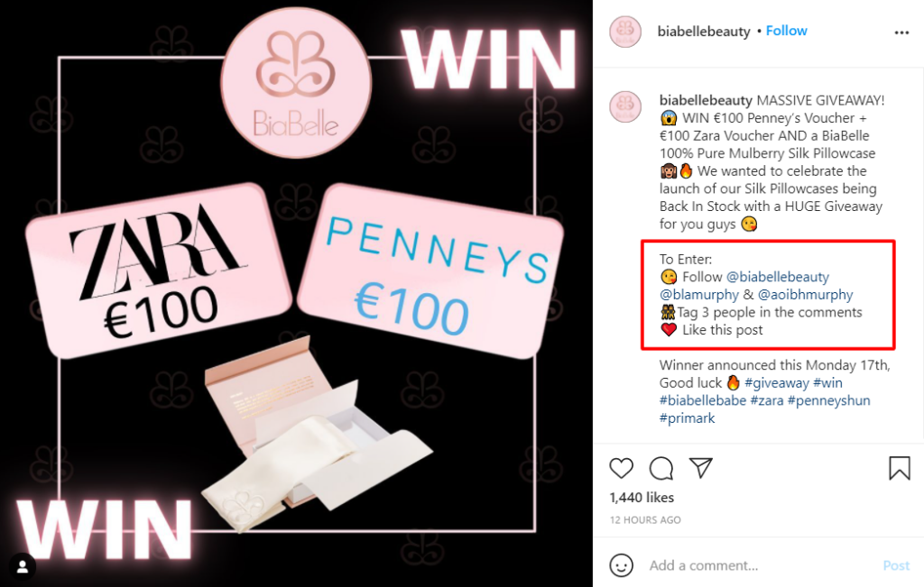The width and height of the screenshot is (924, 587).
Task: Open the #giveaway hashtag
Action: click(x=777, y=382)
